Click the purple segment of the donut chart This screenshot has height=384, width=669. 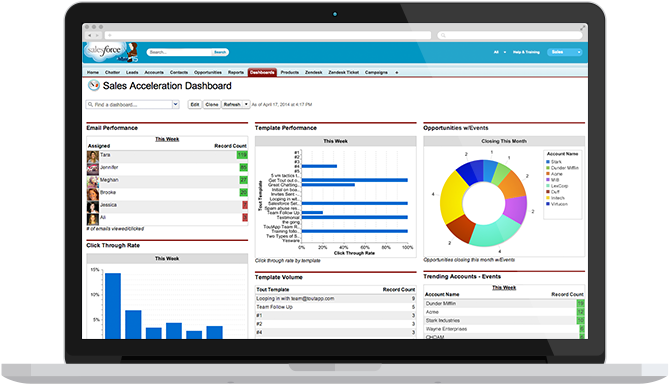(516, 209)
